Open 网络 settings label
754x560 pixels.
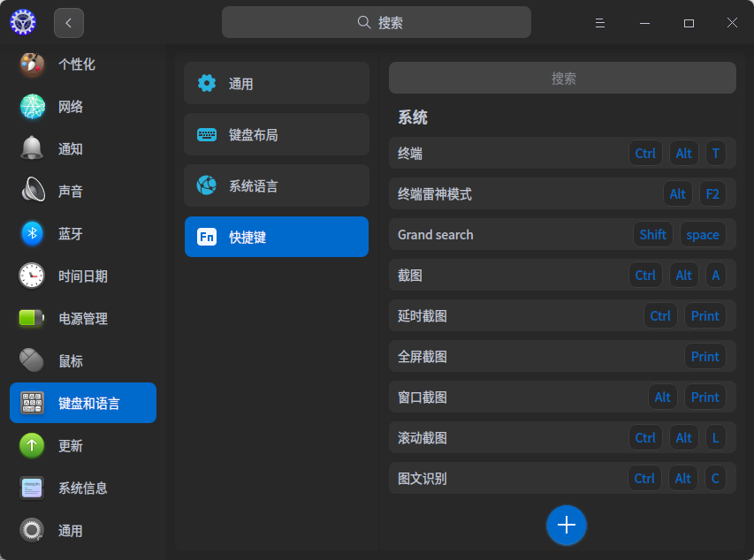coord(71,107)
